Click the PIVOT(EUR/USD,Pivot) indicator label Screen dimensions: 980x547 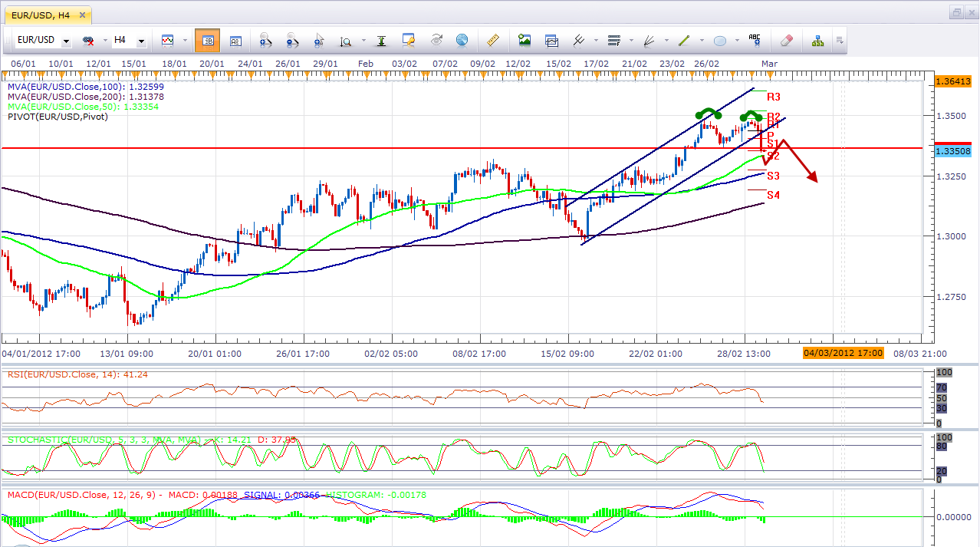58,117
